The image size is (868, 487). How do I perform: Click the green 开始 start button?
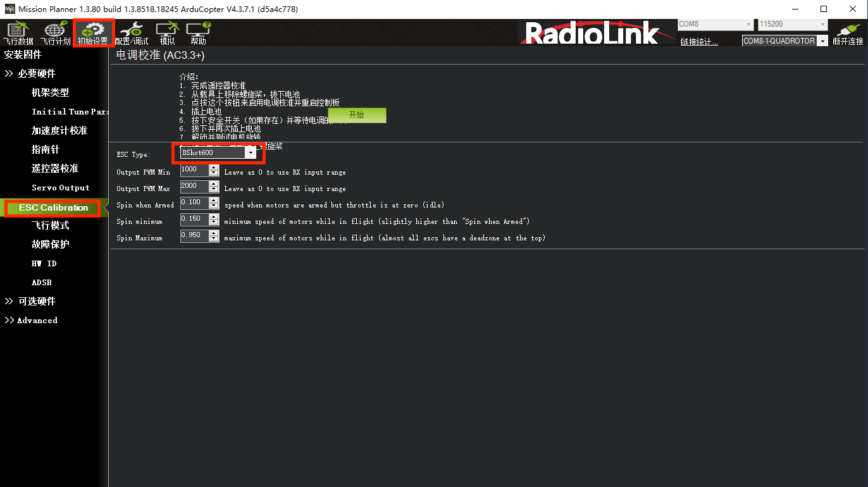click(x=357, y=115)
